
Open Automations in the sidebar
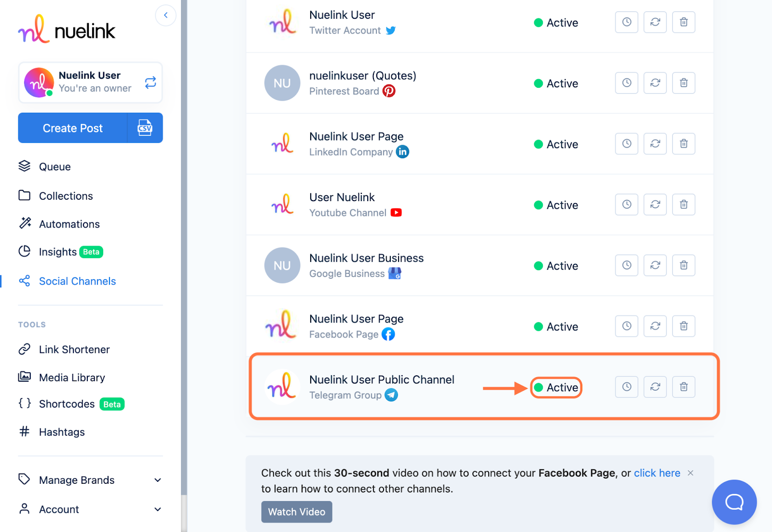[x=59, y=224]
